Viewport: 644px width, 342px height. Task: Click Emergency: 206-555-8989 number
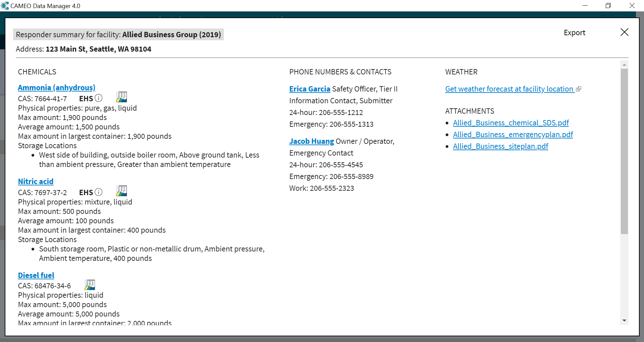coord(331,176)
